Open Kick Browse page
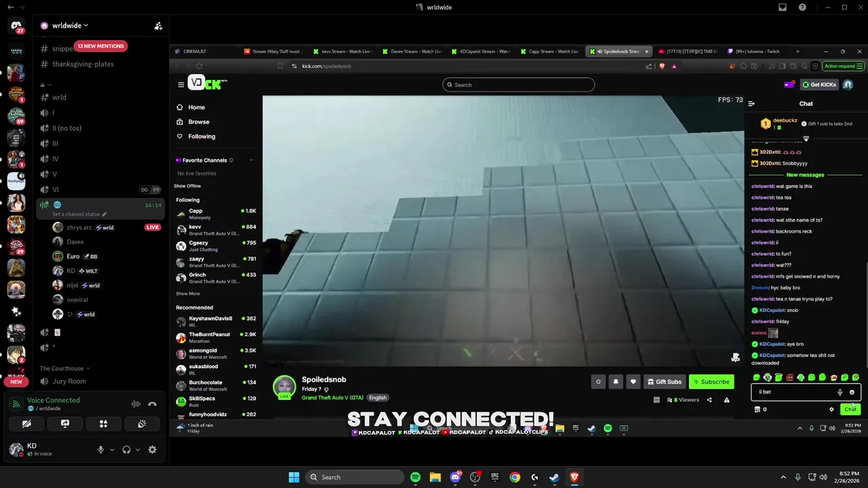Viewport: 868px width, 488px height. tap(199, 122)
